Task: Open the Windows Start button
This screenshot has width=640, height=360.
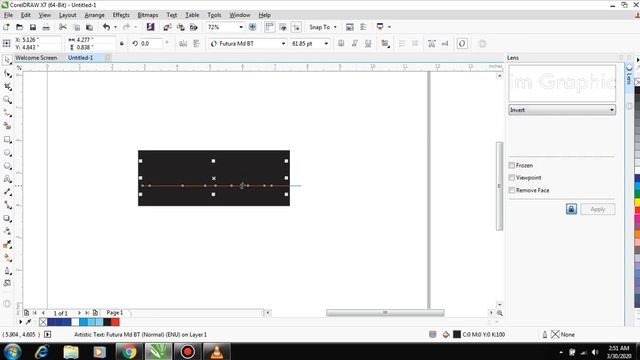Action: tap(12, 351)
